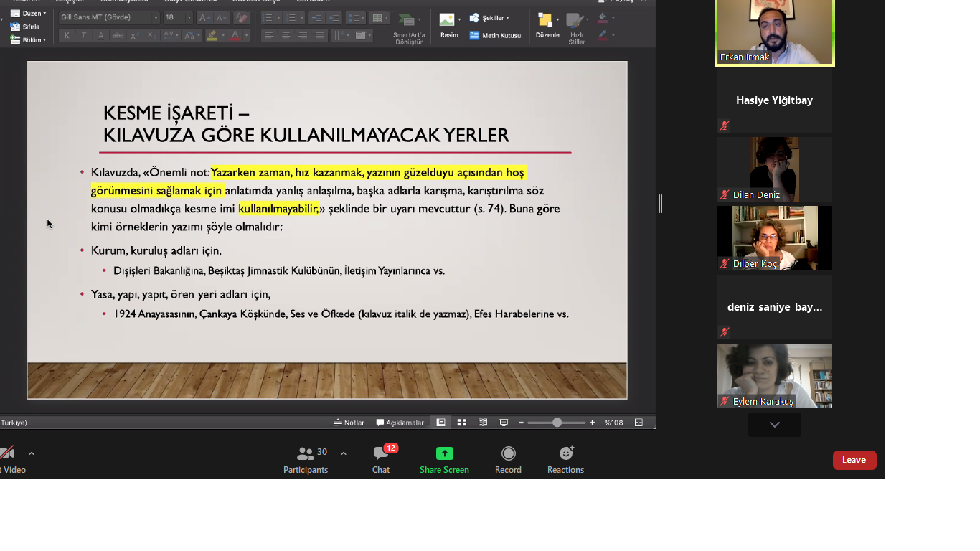Click the red Leave meeting button
Viewport: 980px width, 551px height.
pos(854,460)
